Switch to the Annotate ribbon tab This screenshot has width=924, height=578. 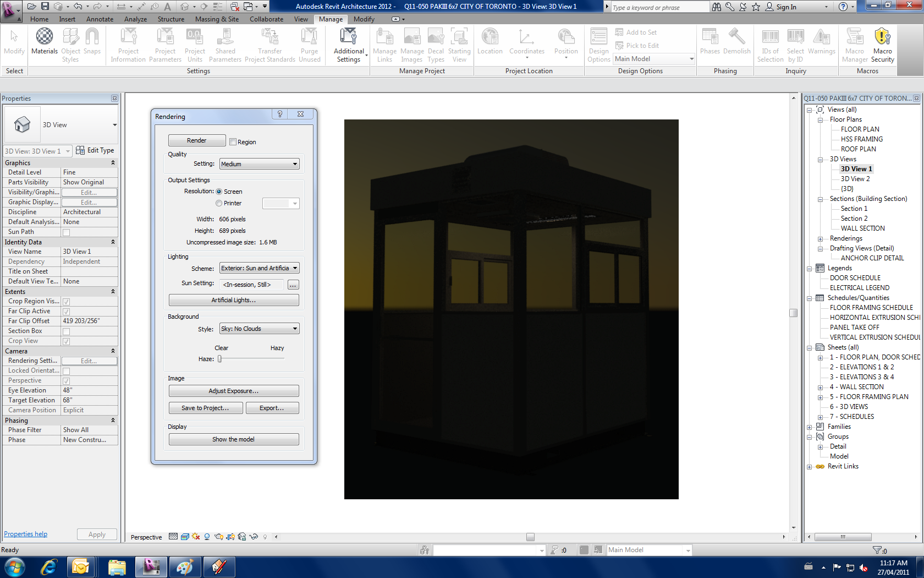100,19
